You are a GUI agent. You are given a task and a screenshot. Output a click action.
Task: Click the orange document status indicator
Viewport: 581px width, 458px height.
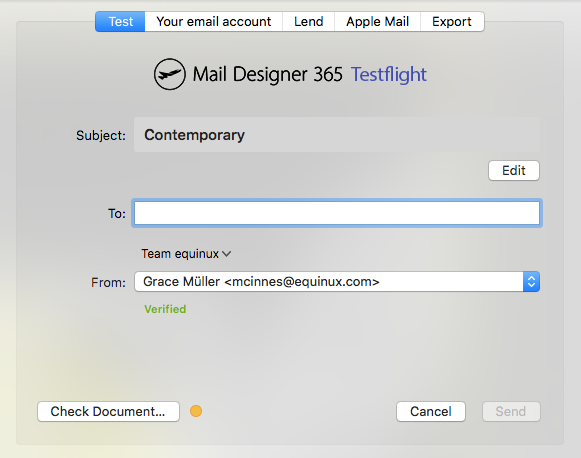(196, 411)
